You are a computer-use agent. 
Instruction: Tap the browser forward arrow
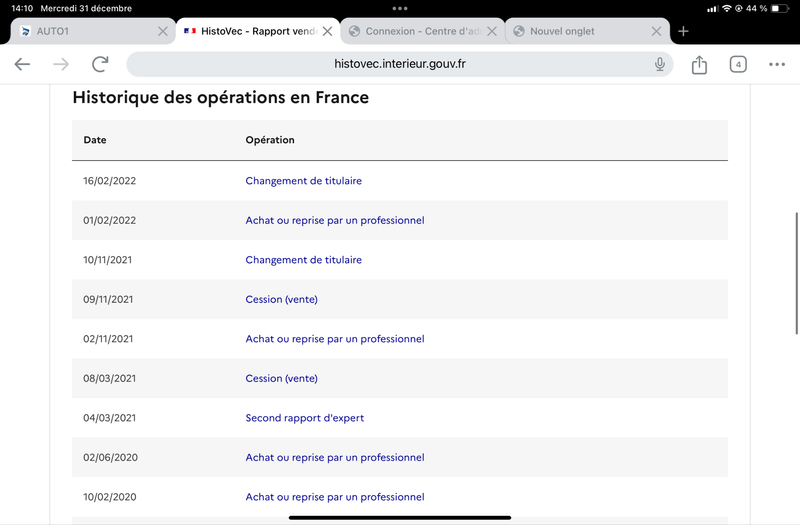coord(61,64)
